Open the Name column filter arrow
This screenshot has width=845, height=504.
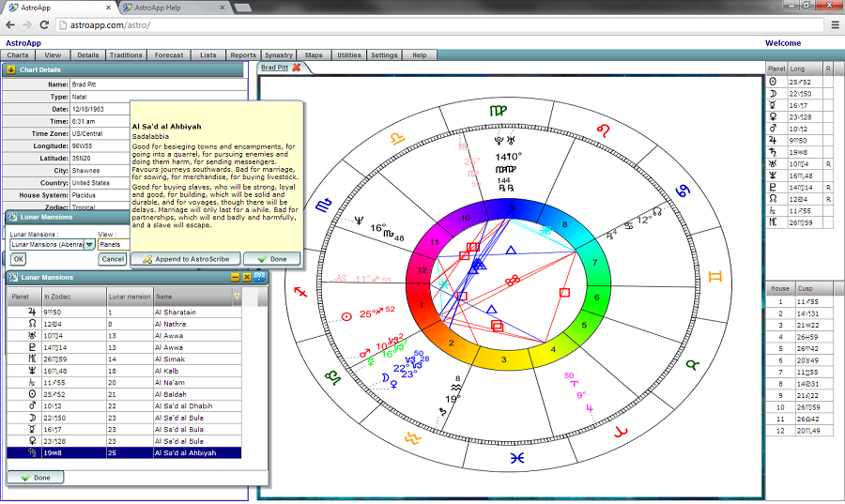[x=237, y=297]
